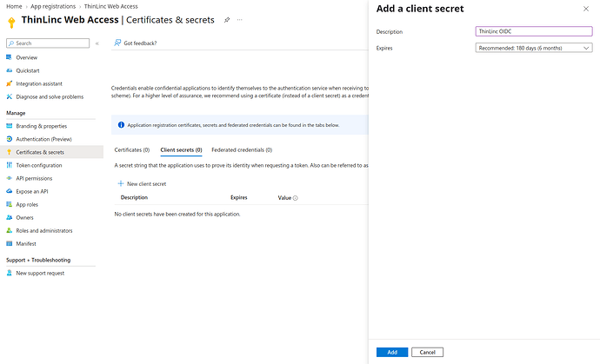Click the Quickstart cloud icon
Image resolution: width=600 pixels, height=364 pixels.
[10, 70]
